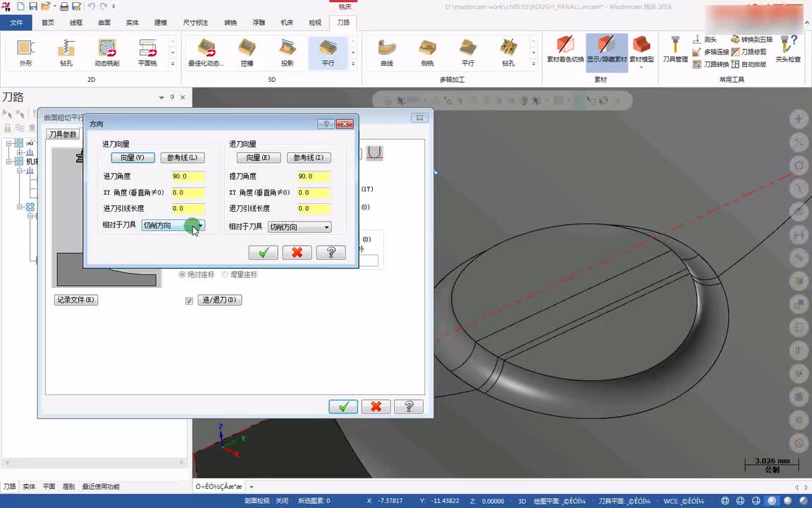The image size is (812, 508).
Task: Switch to the 曲面 ribbon tab
Action: [104, 23]
